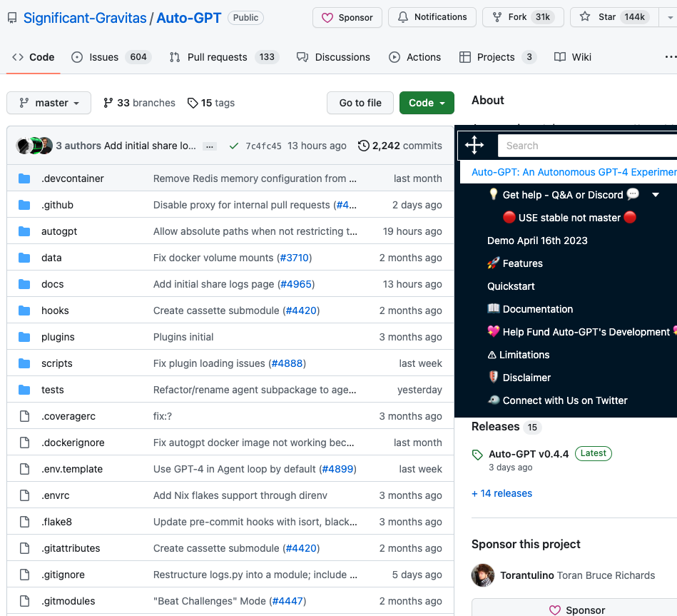The image size is (677, 616).
Task: Click the move handle of the outline overlay
Action: (474, 145)
